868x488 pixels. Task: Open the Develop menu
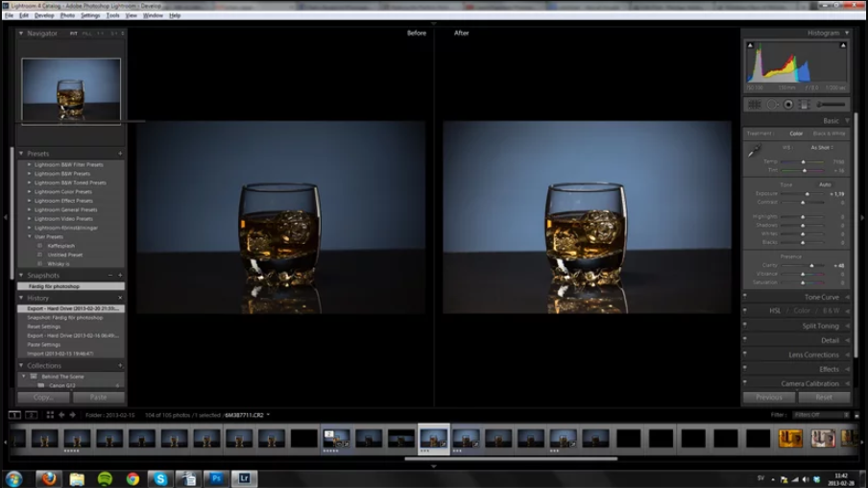click(44, 15)
